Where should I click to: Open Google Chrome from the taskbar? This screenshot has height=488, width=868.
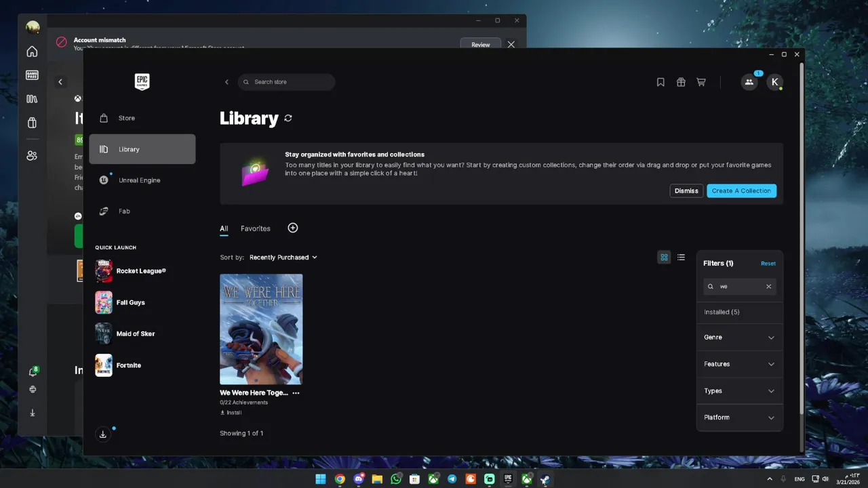pos(340,479)
